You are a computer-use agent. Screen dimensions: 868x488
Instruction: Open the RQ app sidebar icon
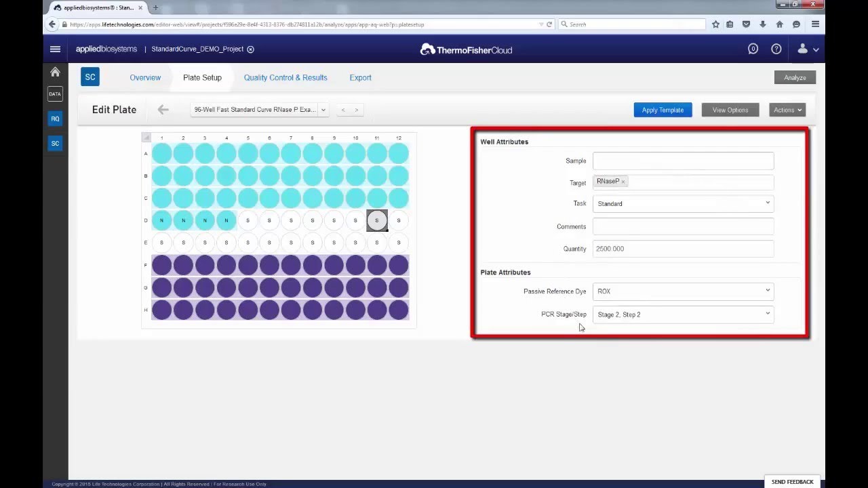point(55,119)
